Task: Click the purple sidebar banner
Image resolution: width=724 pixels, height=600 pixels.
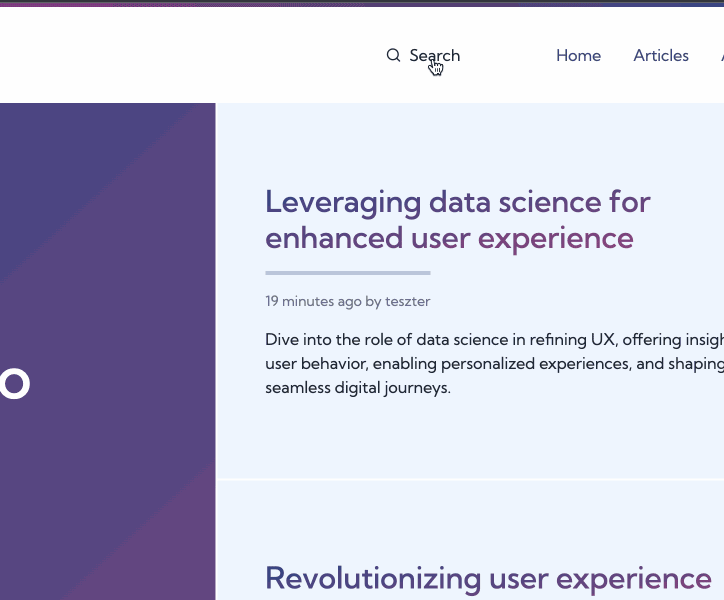Action: pos(108,351)
